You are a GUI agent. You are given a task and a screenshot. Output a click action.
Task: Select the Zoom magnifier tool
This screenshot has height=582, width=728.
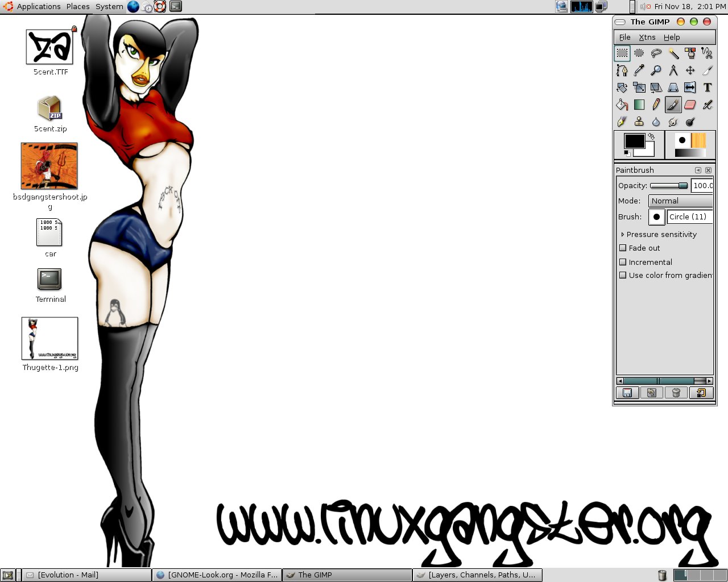[656, 70]
